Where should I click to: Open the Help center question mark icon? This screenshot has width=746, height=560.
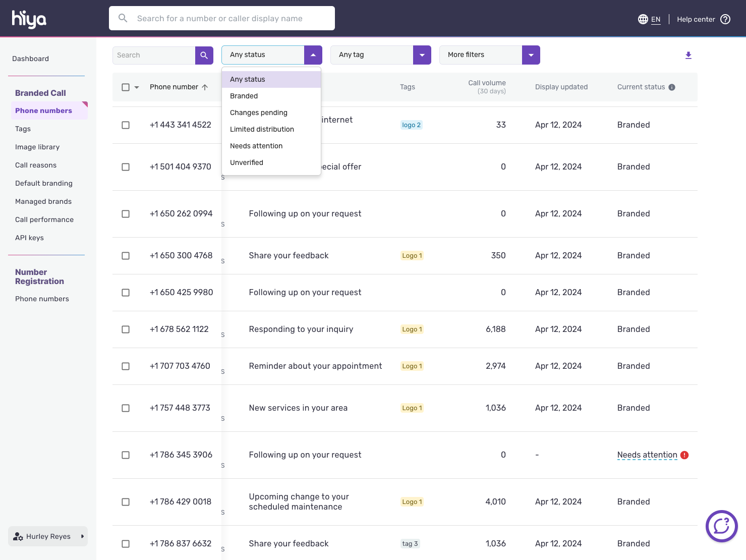click(x=725, y=19)
